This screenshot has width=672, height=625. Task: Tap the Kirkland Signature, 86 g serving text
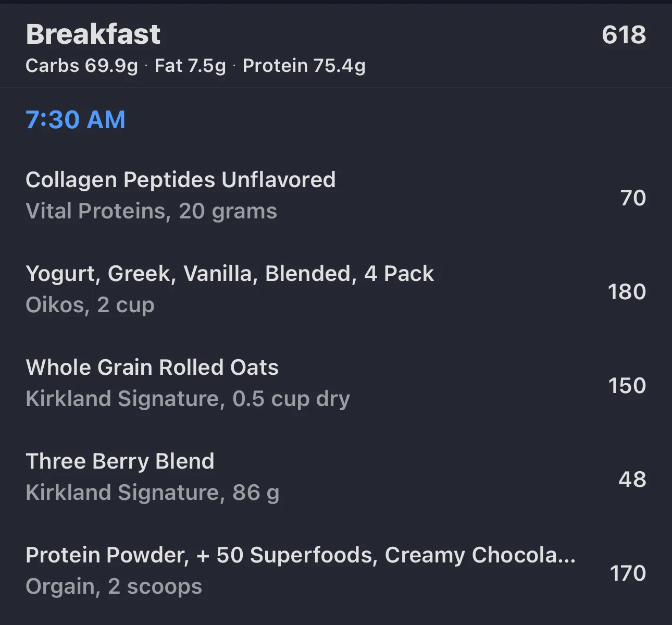[x=153, y=493]
